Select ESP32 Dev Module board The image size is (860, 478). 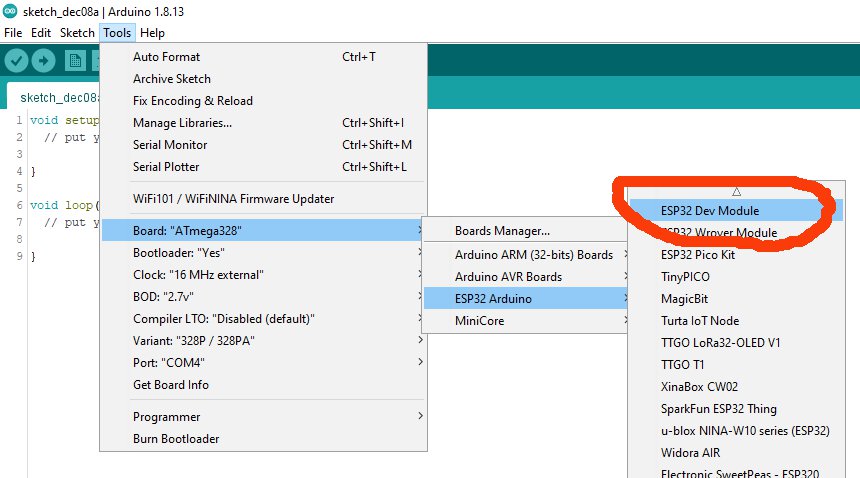[736, 210]
